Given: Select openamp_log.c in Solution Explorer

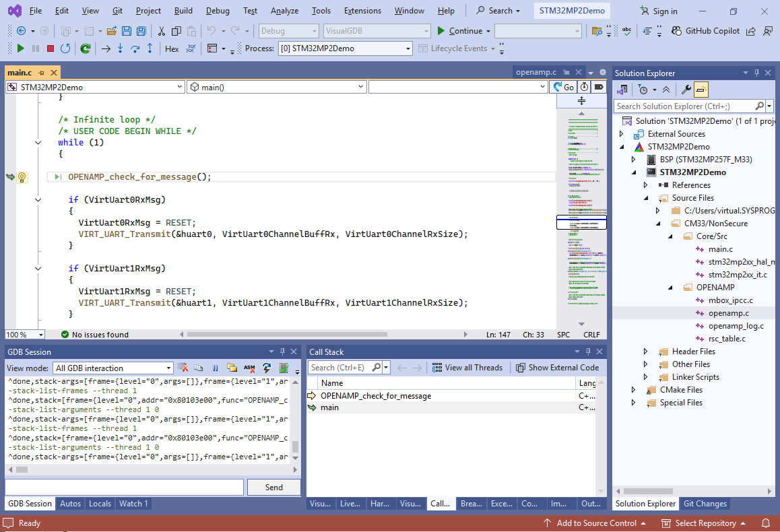Looking at the screenshot, I should pyautogui.click(x=736, y=326).
